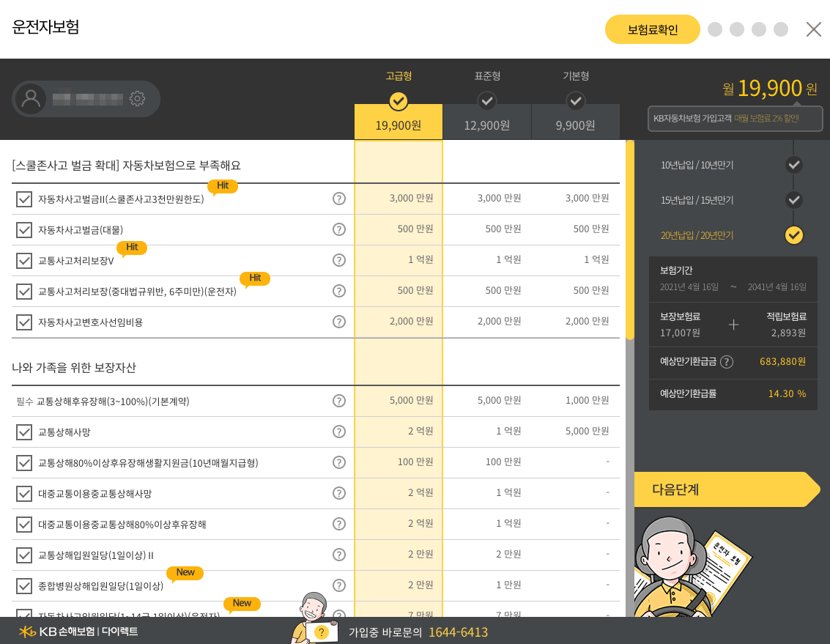Click help icon for 자동차사고벌금(대물)

(x=338, y=229)
